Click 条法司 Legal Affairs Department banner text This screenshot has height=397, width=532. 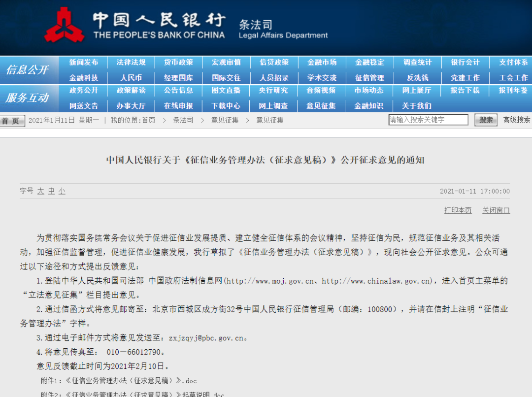(283, 29)
